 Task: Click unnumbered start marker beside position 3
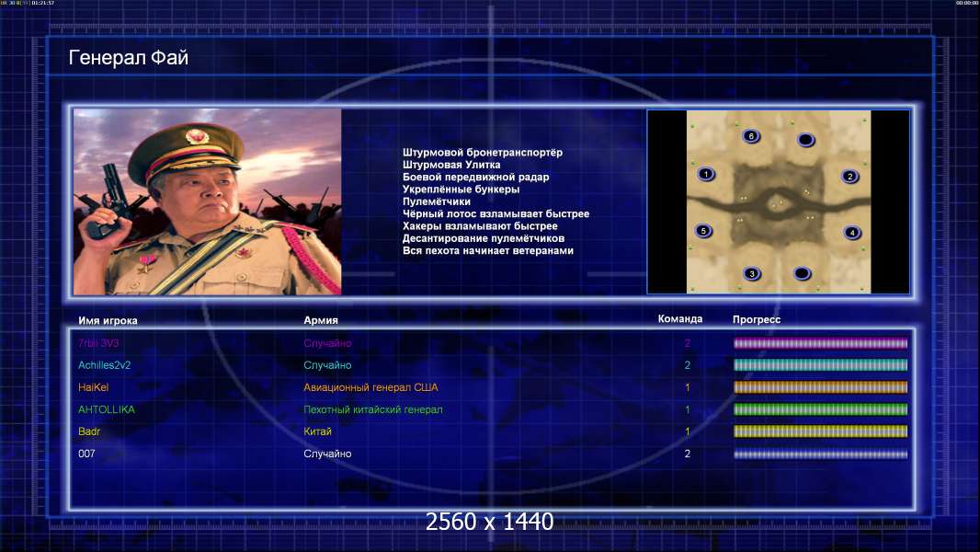coord(802,273)
